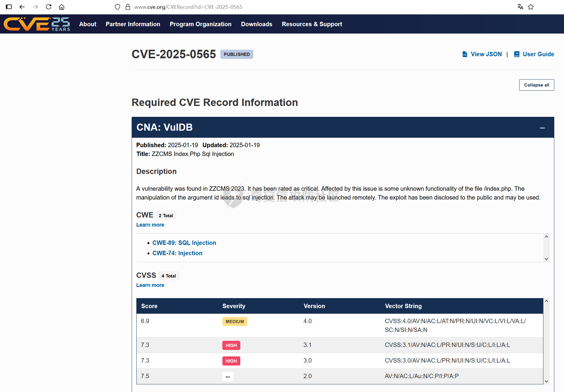
Task: Click the AV:N/AC:L/Au:N vector string
Action: pos(422,376)
